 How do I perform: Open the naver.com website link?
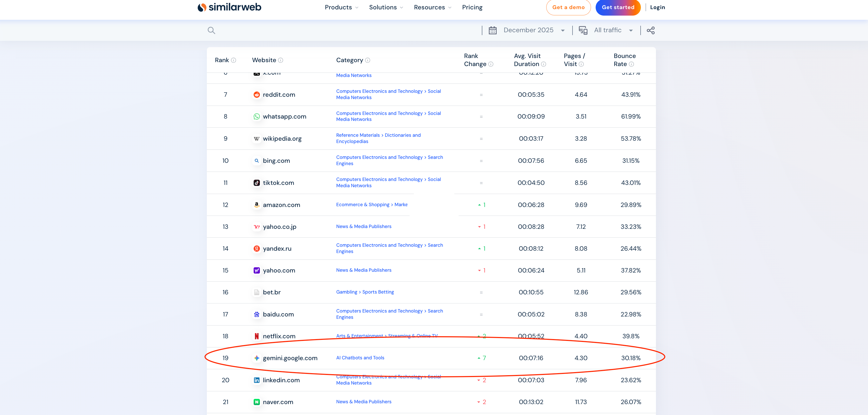[x=278, y=402]
